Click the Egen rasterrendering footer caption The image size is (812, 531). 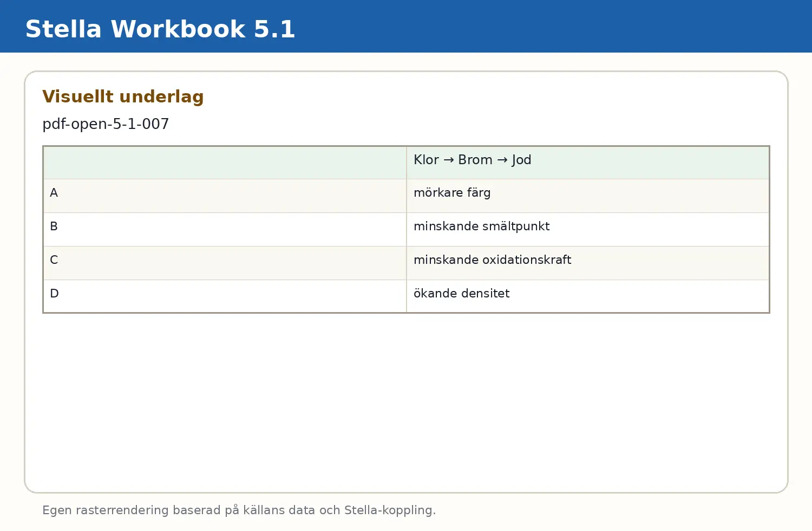tap(239, 510)
